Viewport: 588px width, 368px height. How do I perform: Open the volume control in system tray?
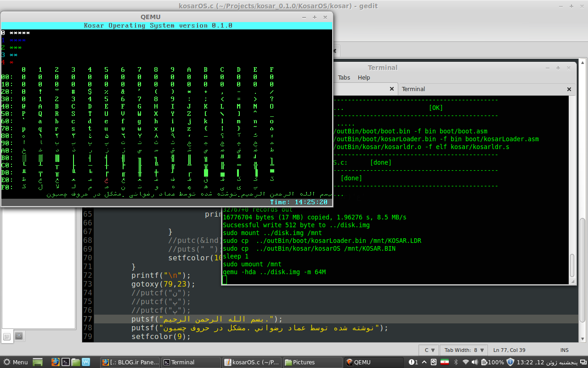(475, 362)
